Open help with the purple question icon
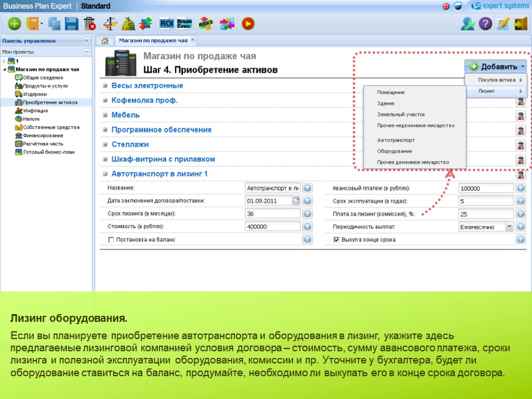 point(485,24)
